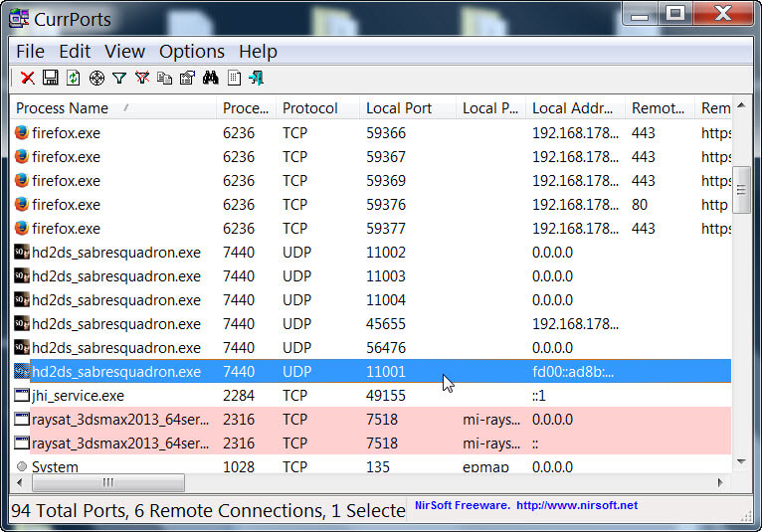Sort by Local Port column header
Image resolution: width=762 pixels, height=532 pixels.
(x=408, y=107)
